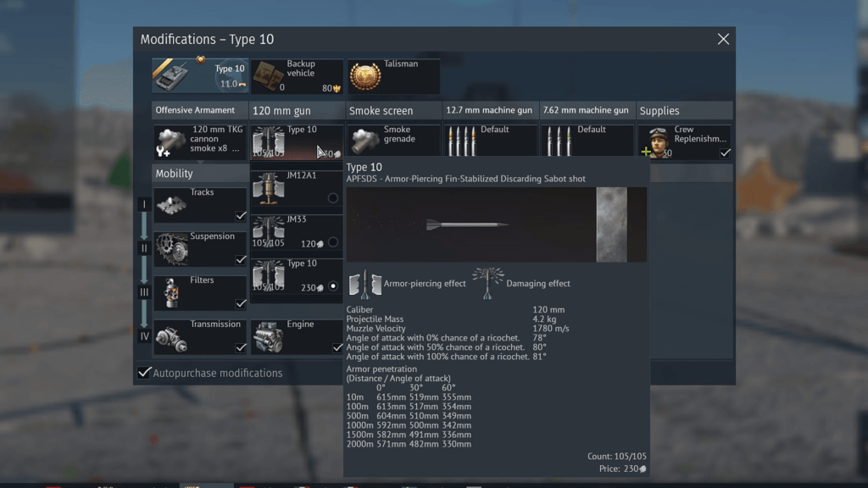Select the Talisman gold medallion
868x488 pixels.
click(365, 76)
